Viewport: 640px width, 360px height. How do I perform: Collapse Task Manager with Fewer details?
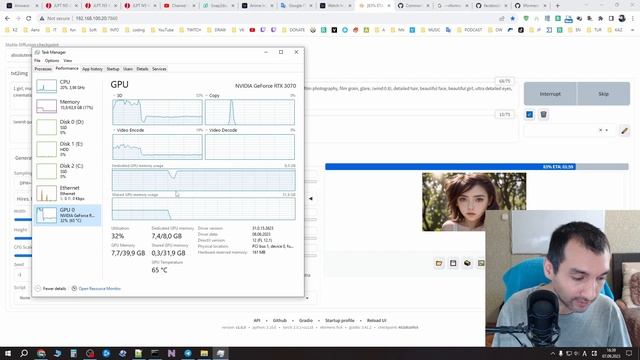click(x=51, y=289)
